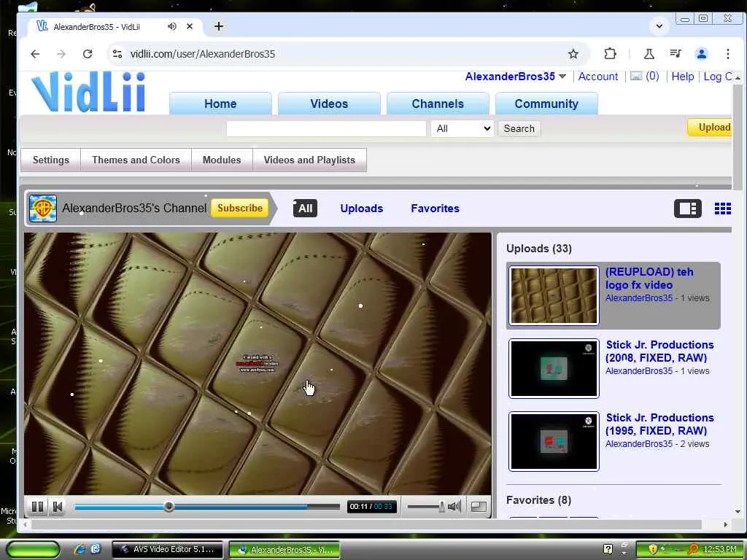Click the browser forward arrow

(61, 54)
